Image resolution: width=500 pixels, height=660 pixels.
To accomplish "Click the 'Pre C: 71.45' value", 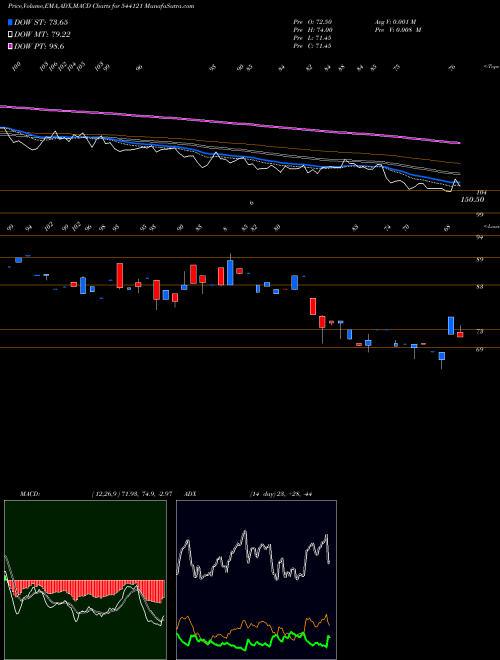I will pyautogui.click(x=313, y=46).
